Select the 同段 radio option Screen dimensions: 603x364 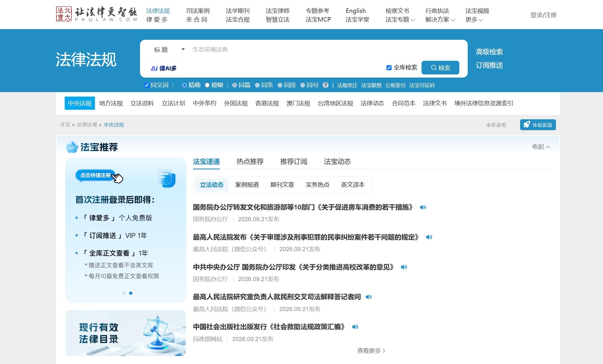pyautogui.click(x=280, y=85)
